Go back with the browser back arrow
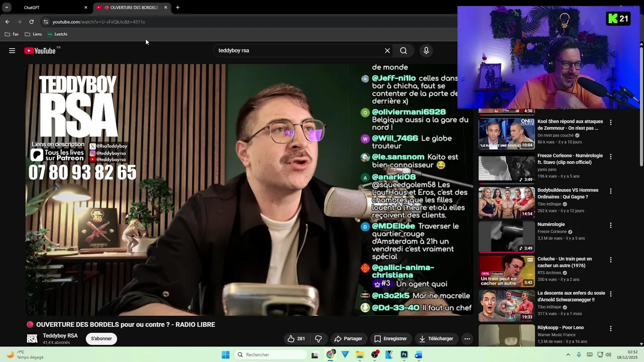 [7, 22]
